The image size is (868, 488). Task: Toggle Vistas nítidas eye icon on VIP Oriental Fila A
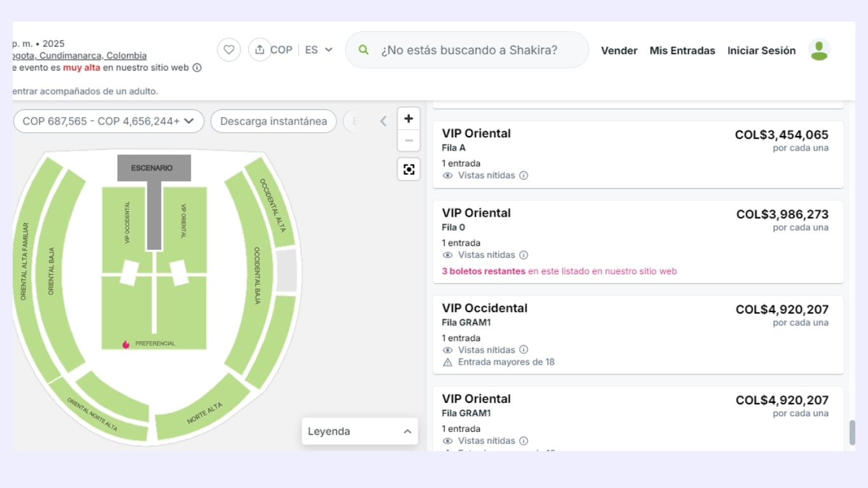point(447,175)
